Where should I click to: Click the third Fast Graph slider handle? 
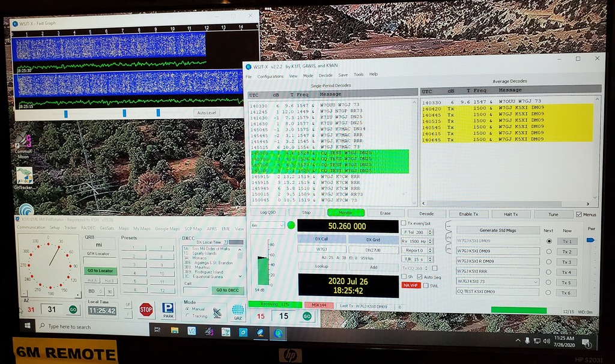pos(158,113)
